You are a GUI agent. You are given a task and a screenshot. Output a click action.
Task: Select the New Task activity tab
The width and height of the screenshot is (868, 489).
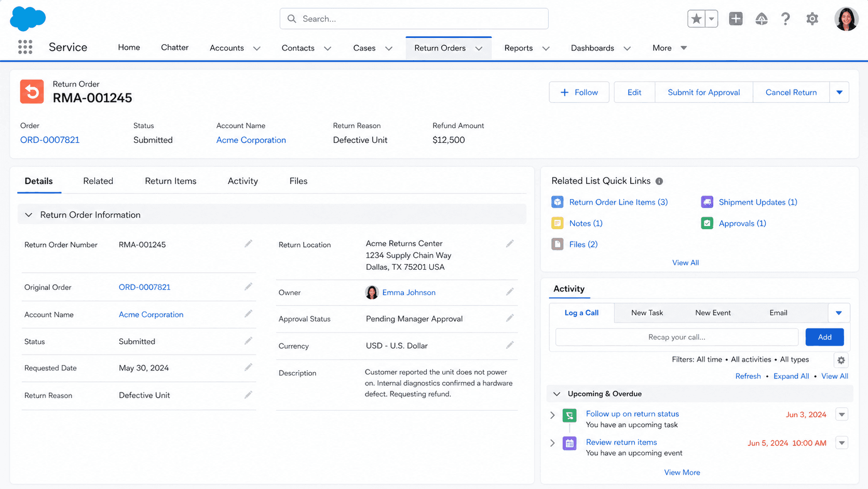[647, 313]
